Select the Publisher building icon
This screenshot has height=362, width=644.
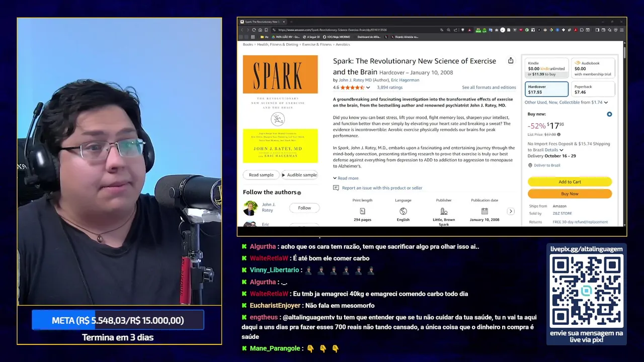tap(444, 211)
